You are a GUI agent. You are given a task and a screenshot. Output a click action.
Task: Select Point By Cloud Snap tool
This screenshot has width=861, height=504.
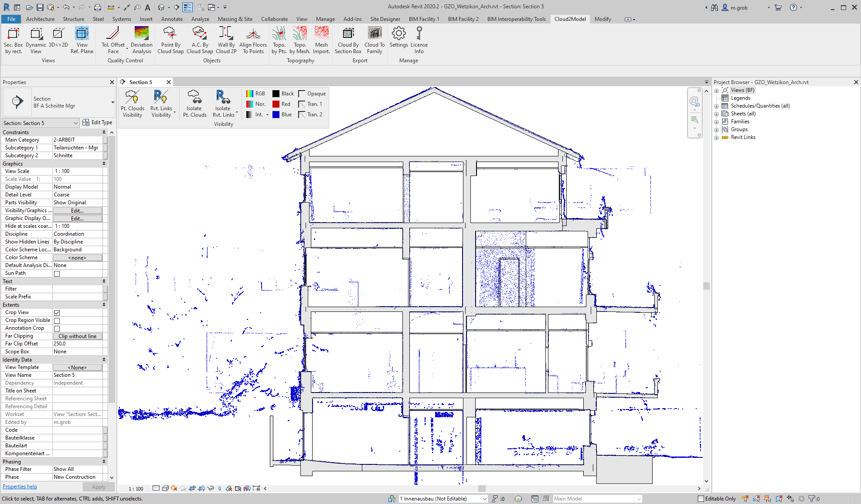(170, 40)
